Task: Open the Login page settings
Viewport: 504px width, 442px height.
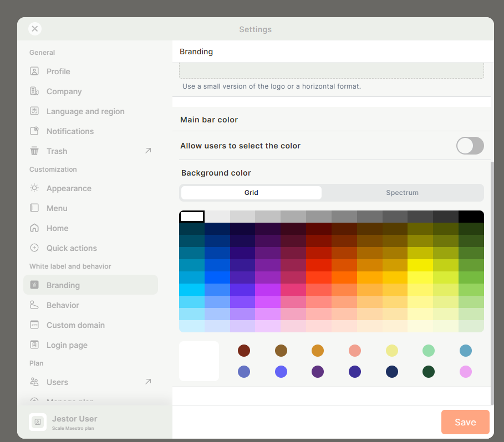Action: point(90,345)
